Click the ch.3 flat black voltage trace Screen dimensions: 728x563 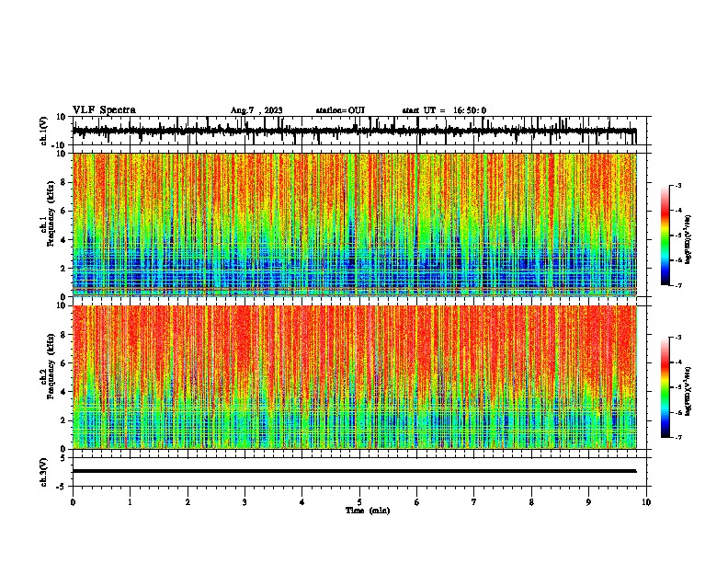[354, 471]
